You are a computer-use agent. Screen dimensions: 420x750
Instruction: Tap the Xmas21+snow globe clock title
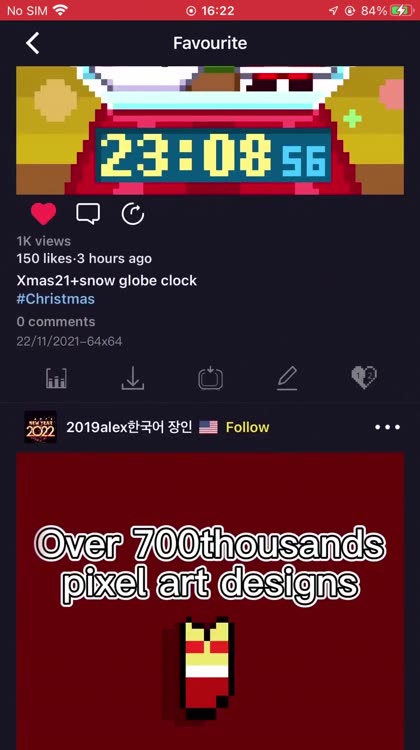point(107,280)
